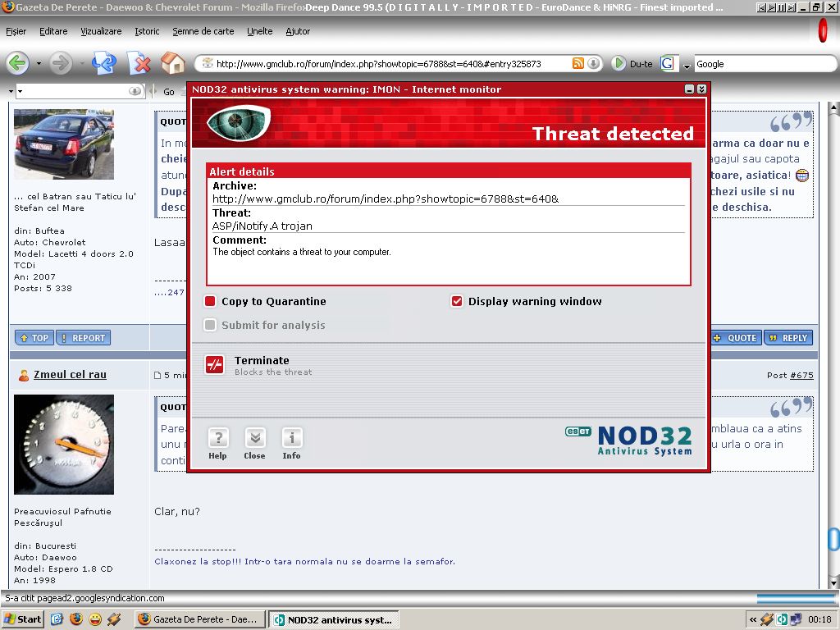Click the user icon beside Zmeul cel rau
The image size is (840, 630).
(24, 375)
